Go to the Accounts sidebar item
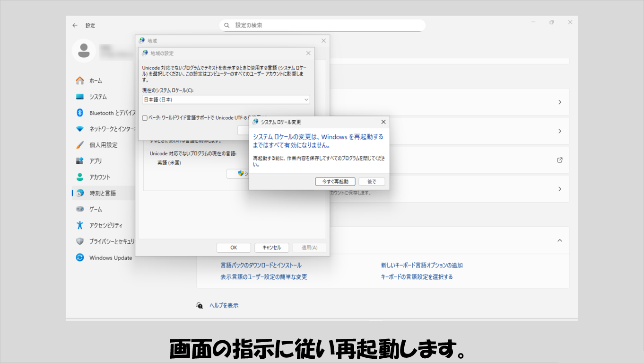Screen dimensions: 644x363 (x=99, y=177)
